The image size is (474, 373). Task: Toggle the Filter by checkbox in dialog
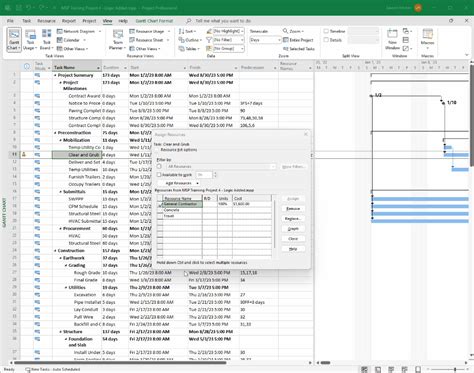pyautogui.click(x=159, y=166)
